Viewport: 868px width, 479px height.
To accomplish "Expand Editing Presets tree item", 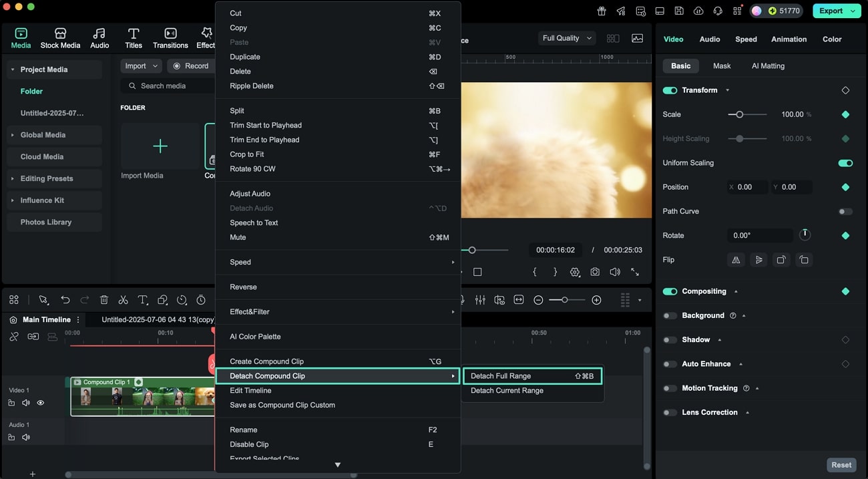I will [12, 178].
